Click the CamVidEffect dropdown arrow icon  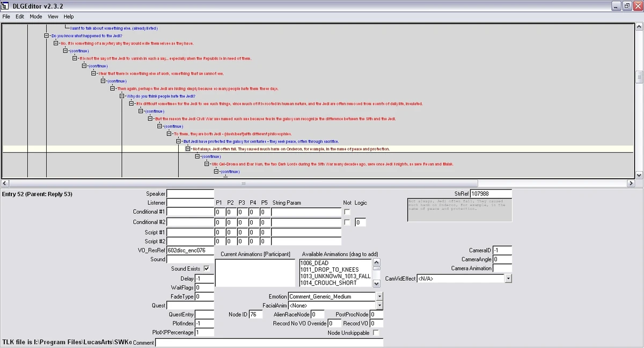tap(508, 278)
